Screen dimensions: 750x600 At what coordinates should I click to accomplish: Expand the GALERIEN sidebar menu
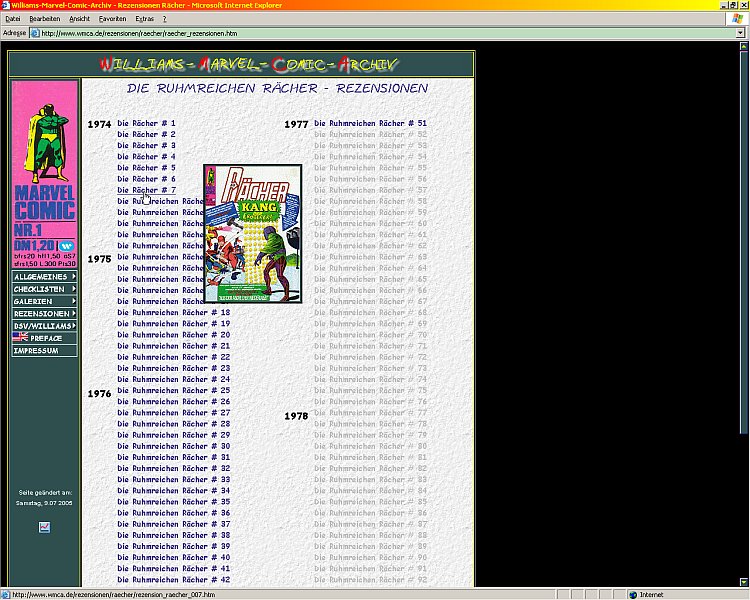[x=44, y=301]
